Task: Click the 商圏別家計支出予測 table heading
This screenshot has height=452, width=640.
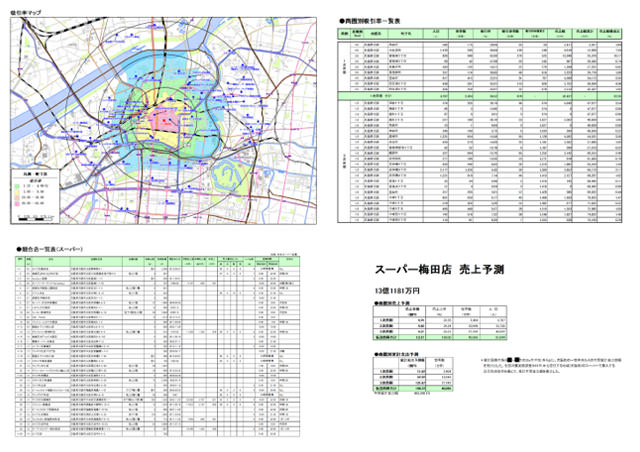Action: 396,354
